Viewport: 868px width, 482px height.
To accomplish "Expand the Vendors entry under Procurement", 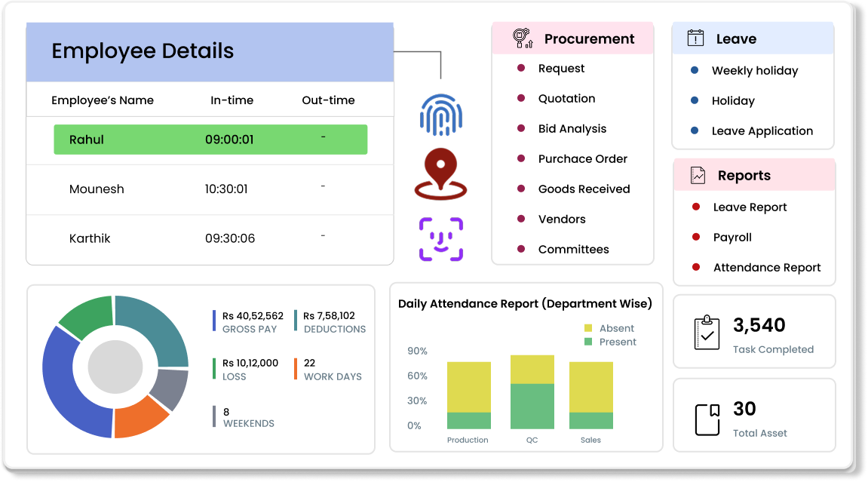I will click(x=561, y=219).
